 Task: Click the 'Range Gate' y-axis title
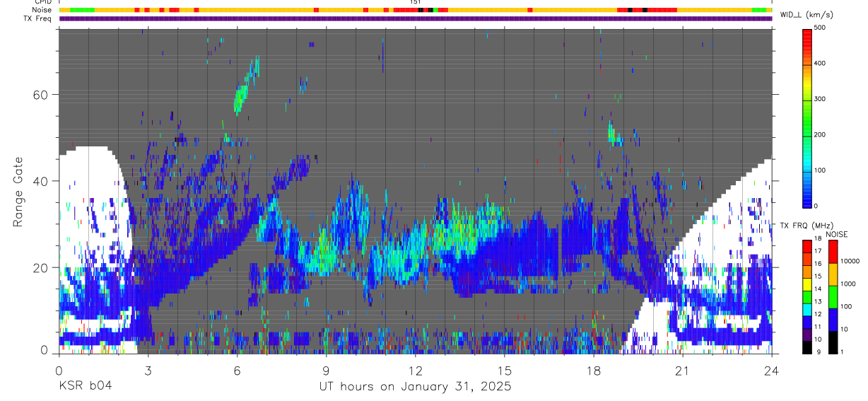pos(18,191)
